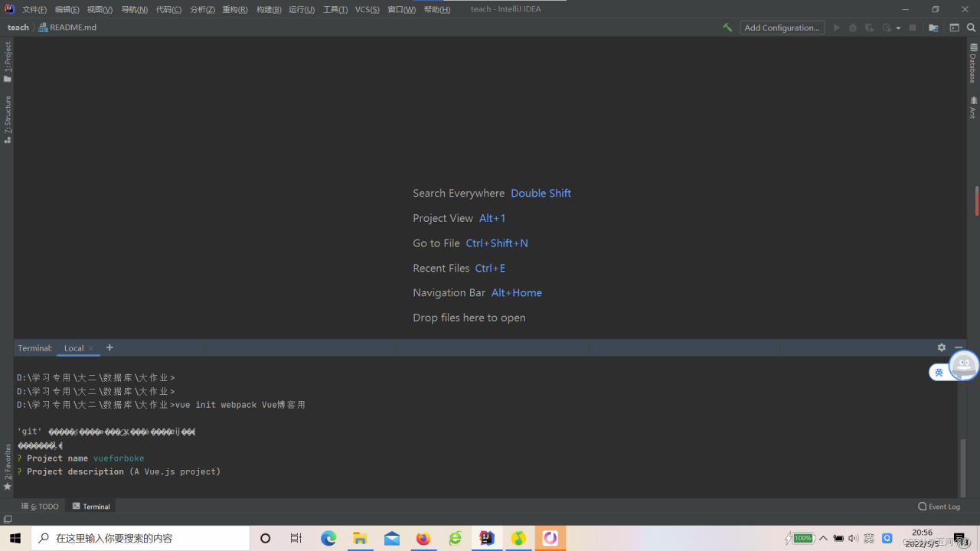Screen dimensions: 980x551
Task: Toggle the 1: Project tool window
Action: (x=8, y=62)
